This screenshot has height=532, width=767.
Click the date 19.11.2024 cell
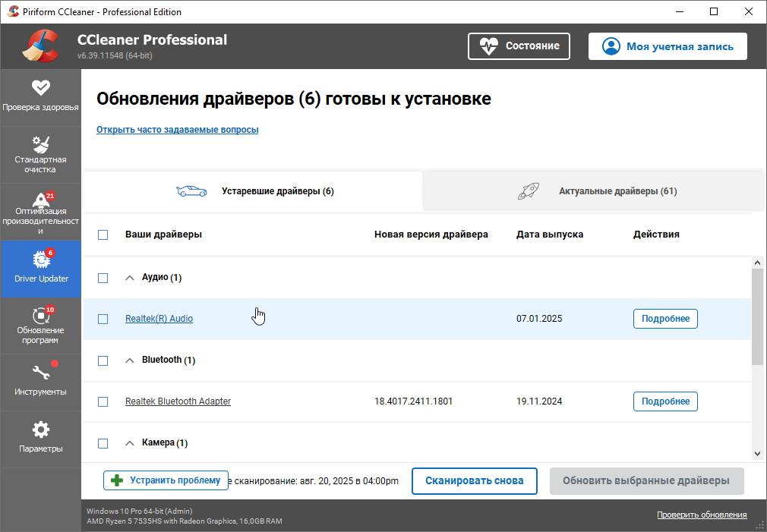tap(539, 401)
